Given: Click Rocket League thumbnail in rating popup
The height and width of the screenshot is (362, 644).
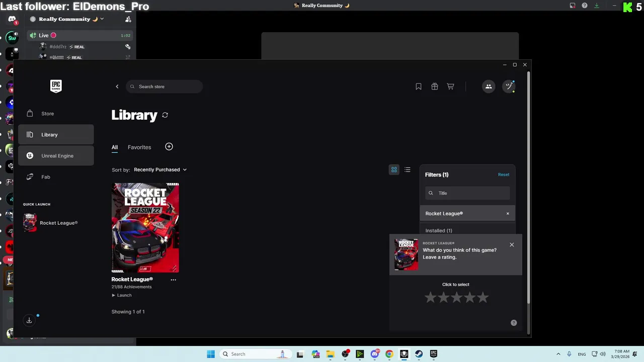Looking at the screenshot, I should click(x=406, y=254).
